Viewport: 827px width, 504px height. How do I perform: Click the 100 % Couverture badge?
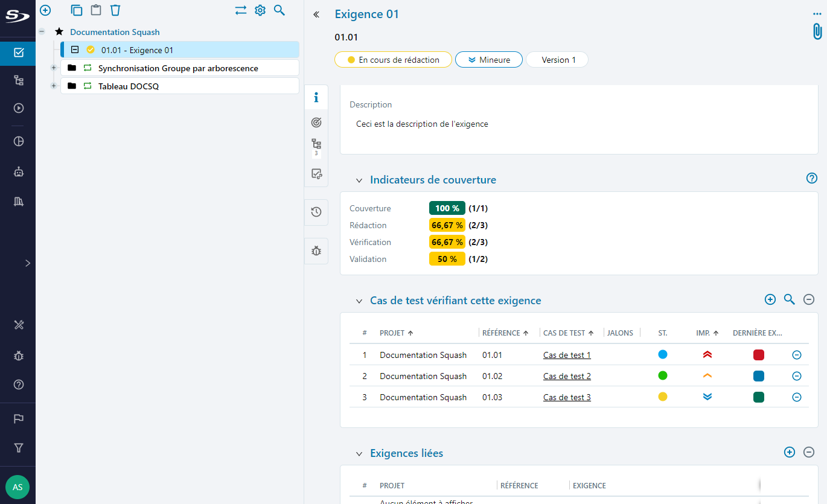tap(447, 208)
